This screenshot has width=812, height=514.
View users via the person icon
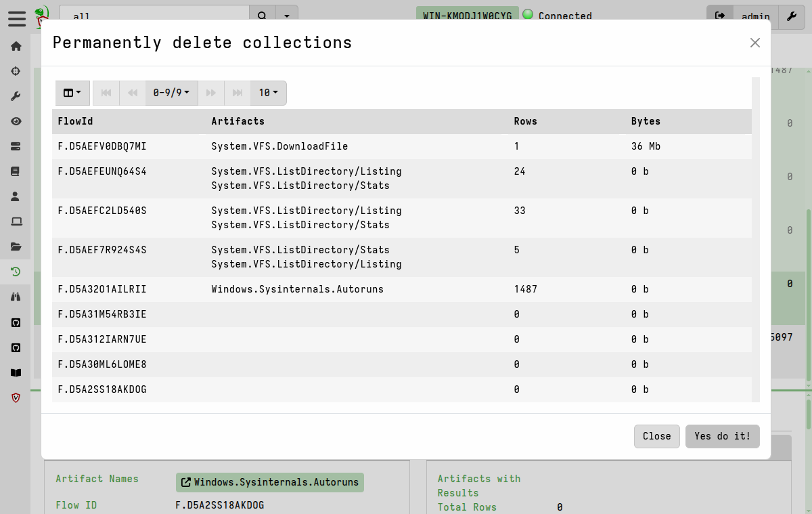pos(16,196)
